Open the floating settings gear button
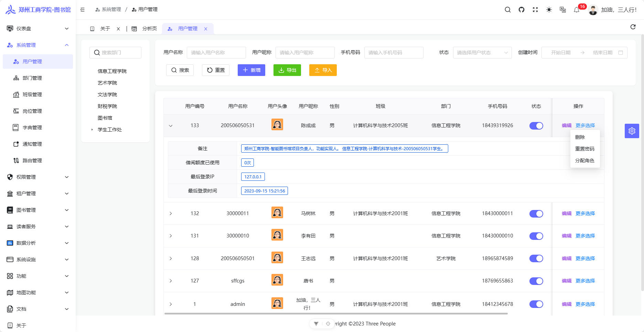The width and height of the screenshot is (644, 332). click(x=632, y=131)
